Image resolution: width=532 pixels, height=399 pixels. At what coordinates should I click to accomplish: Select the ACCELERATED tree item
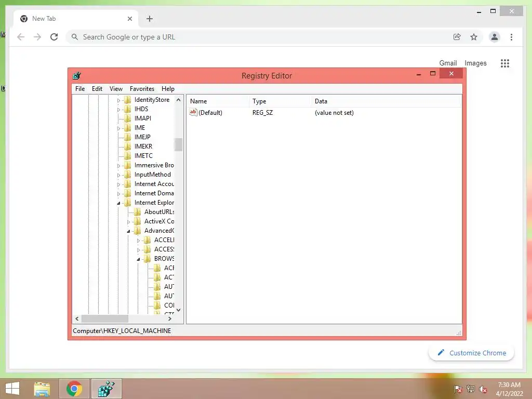[164, 240]
